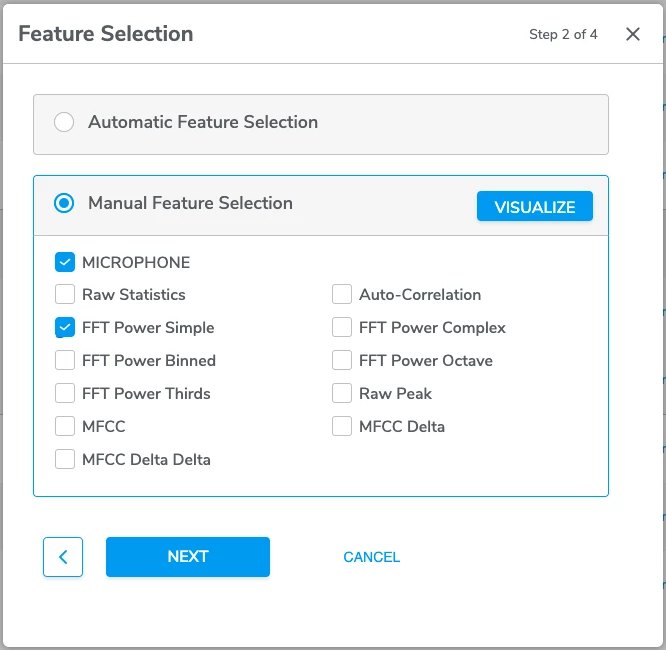
Task: Check the MFCC checkbox
Action: [x=65, y=426]
